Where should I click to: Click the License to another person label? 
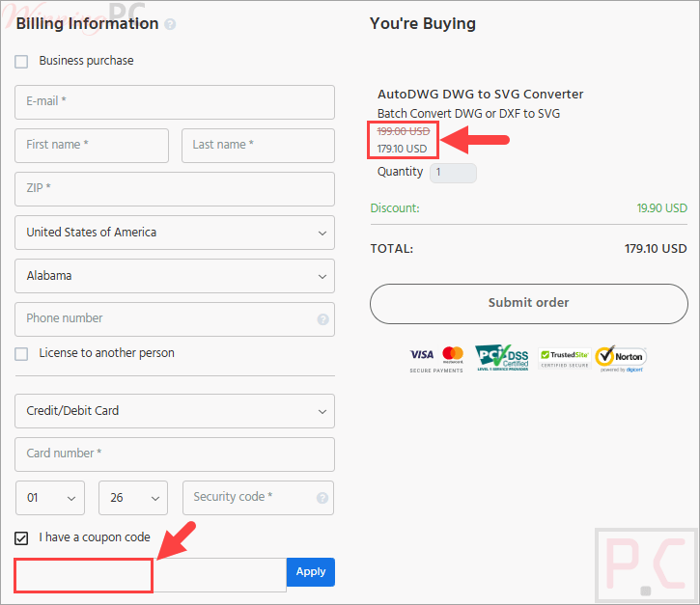[x=107, y=353]
